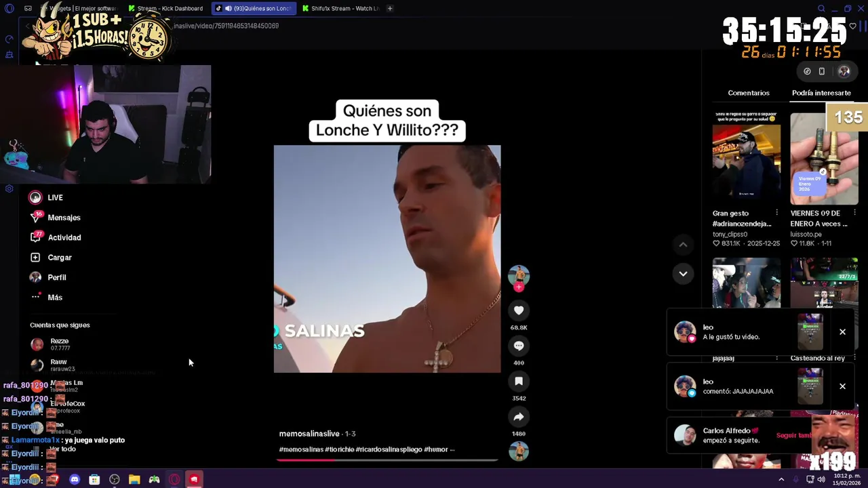Open luissoto.pe profile link
The width and height of the screenshot is (868, 488).
click(x=806, y=234)
